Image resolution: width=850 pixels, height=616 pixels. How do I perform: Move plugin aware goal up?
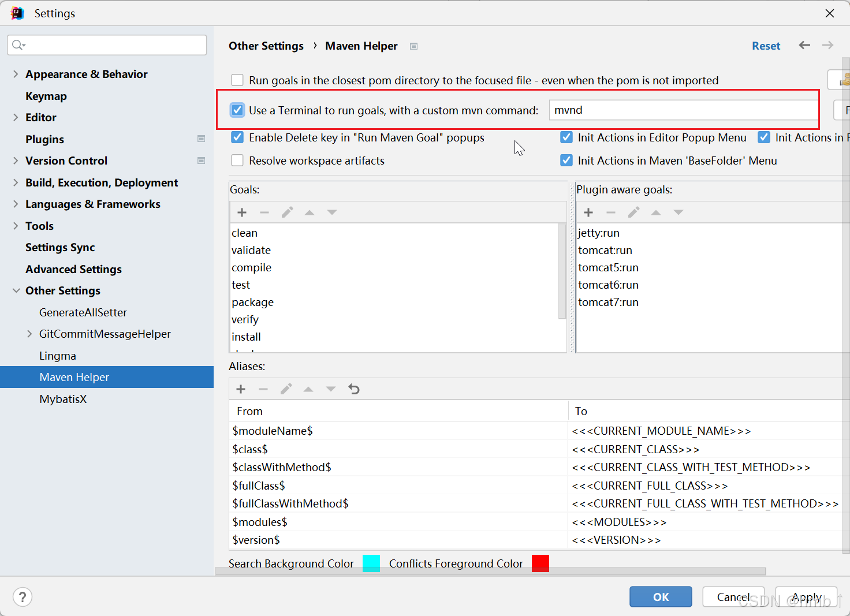(656, 212)
